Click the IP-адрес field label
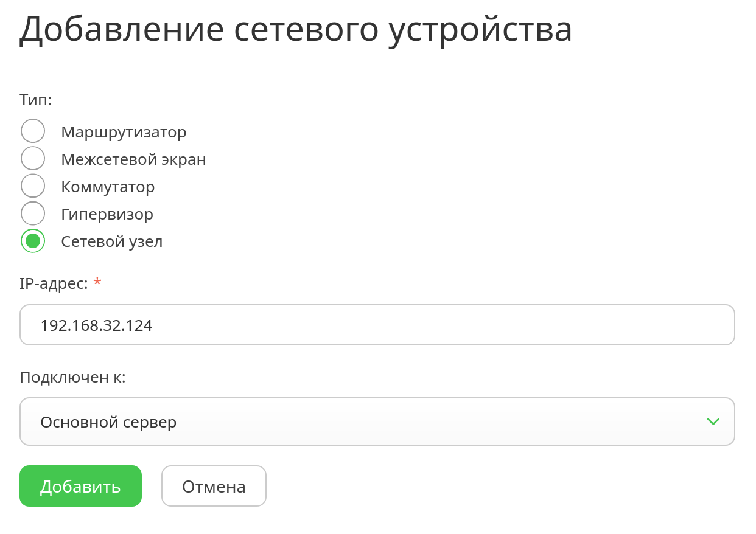 coord(54,283)
